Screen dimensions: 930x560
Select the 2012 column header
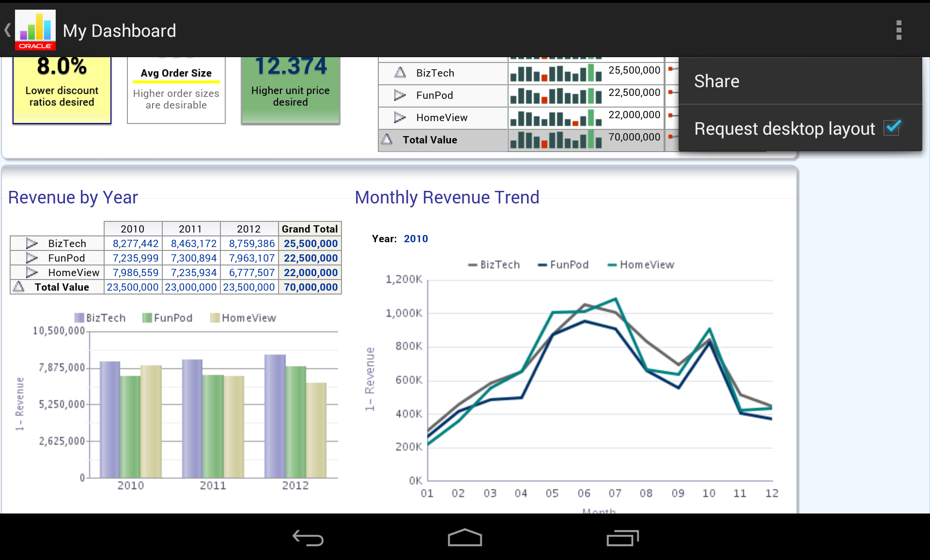coord(249,229)
